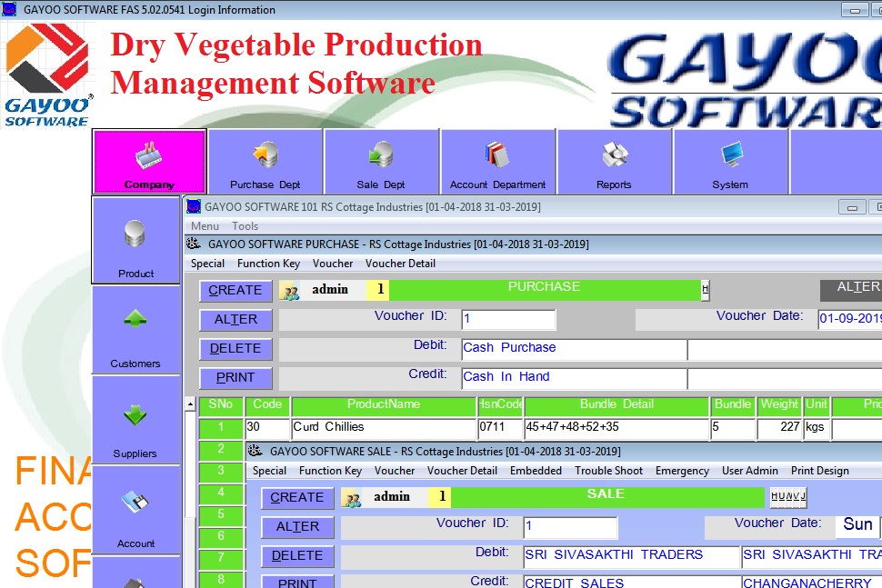The image size is (882, 588).
Task: Open the Account sidebar item
Action: [x=135, y=510]
